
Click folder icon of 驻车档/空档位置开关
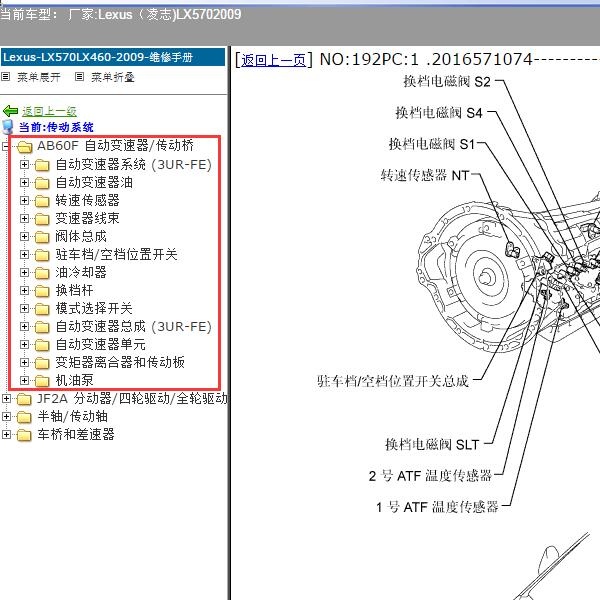(x=42, y=255)
